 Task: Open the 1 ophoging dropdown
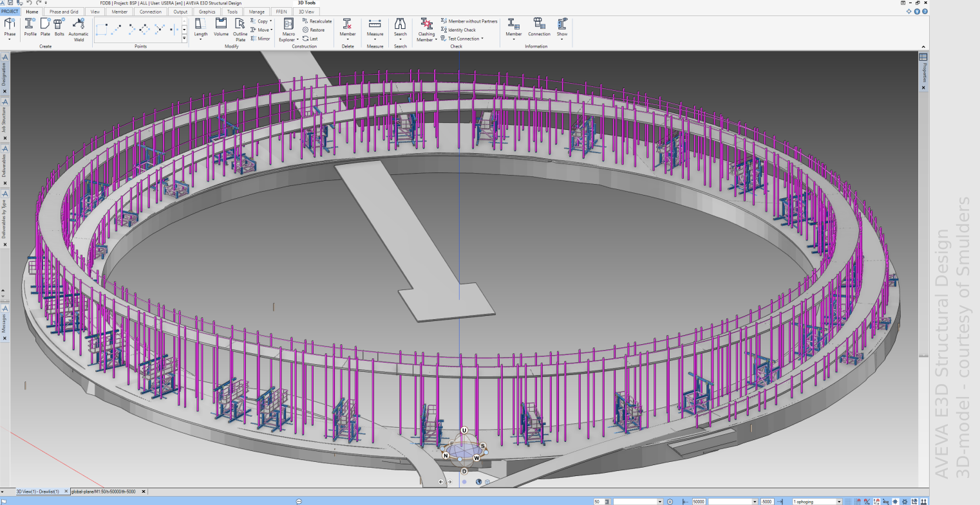[x=839, y=501]
